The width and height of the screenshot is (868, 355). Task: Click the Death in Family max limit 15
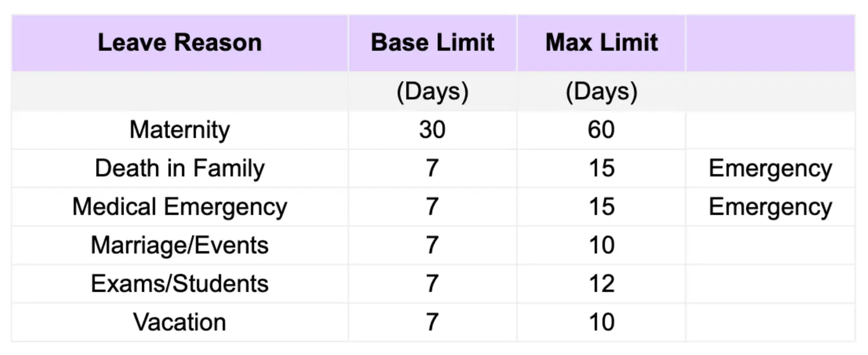coord(601,169)
